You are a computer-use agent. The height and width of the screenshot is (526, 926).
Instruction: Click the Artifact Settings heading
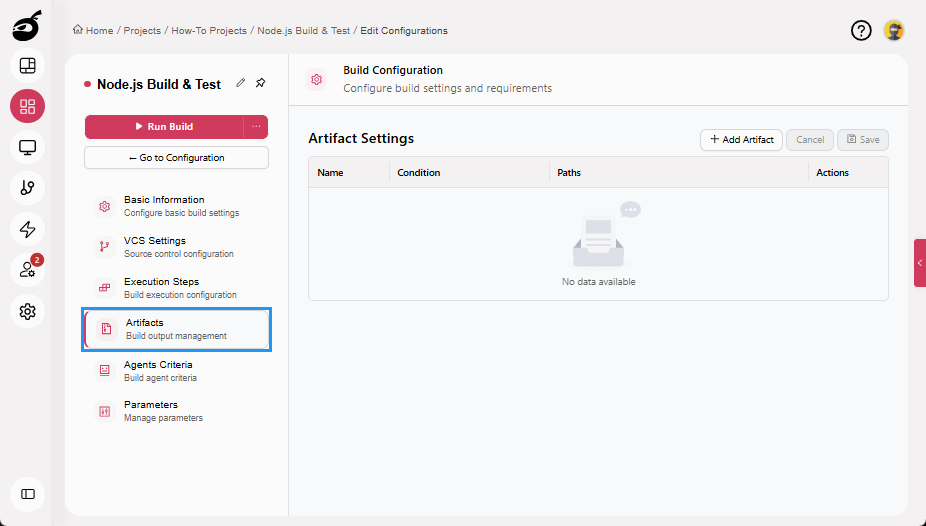361,138
